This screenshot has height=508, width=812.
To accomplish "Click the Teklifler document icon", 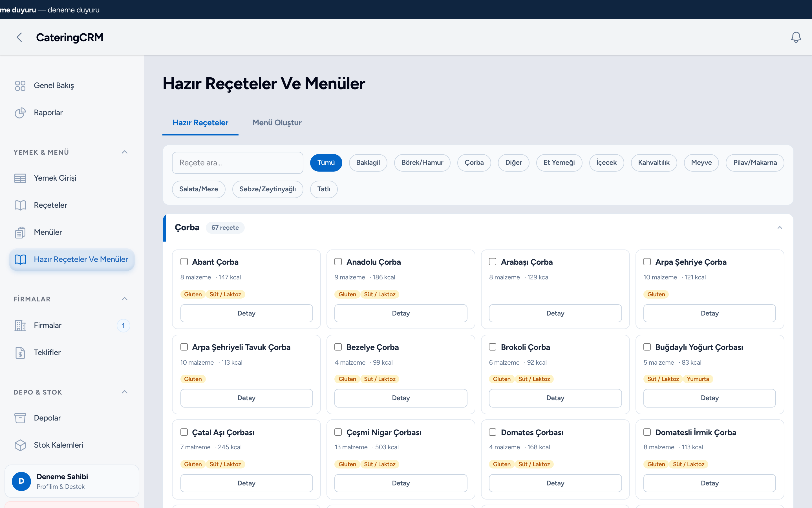I will click(x=20, y=353).
